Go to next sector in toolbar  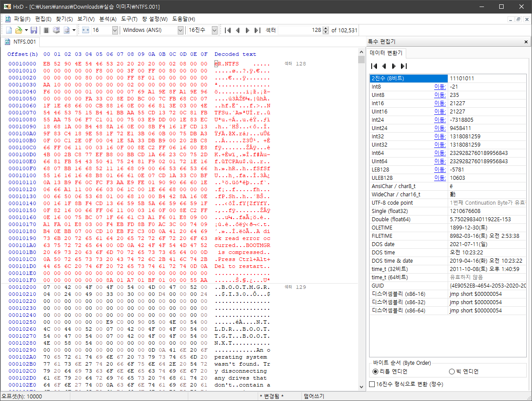(248, 30)
